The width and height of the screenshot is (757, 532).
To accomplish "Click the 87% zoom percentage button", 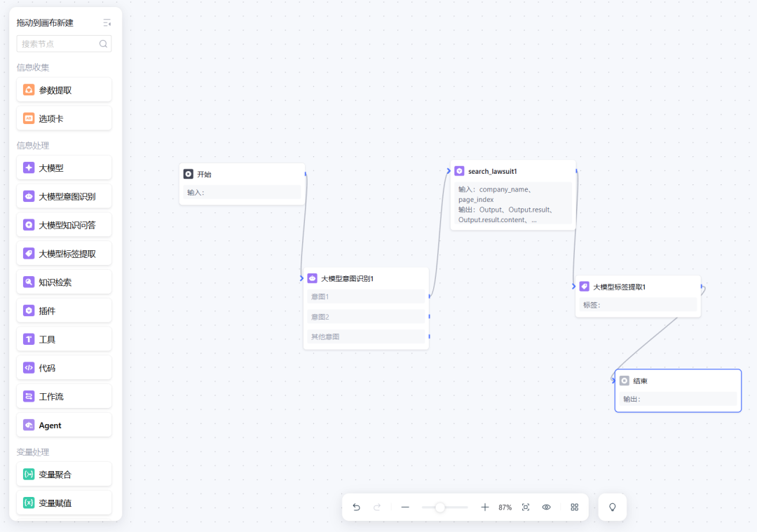I will pos(505,507).
